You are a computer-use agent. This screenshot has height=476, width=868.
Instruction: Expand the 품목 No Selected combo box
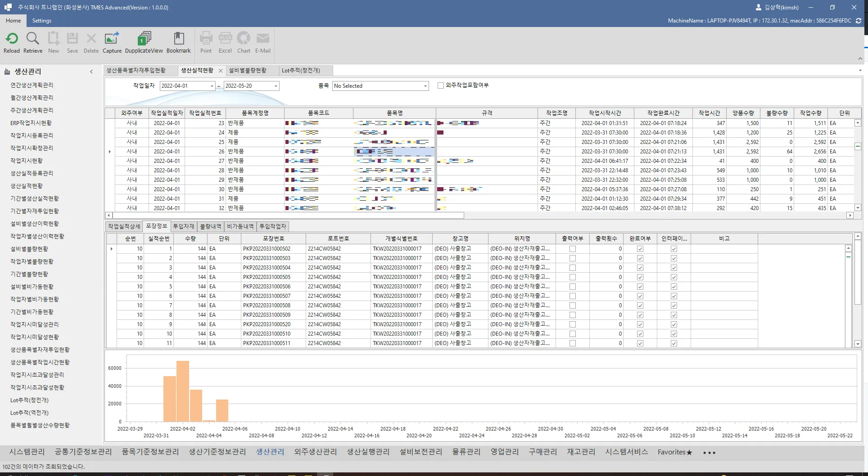coord(425,86)
